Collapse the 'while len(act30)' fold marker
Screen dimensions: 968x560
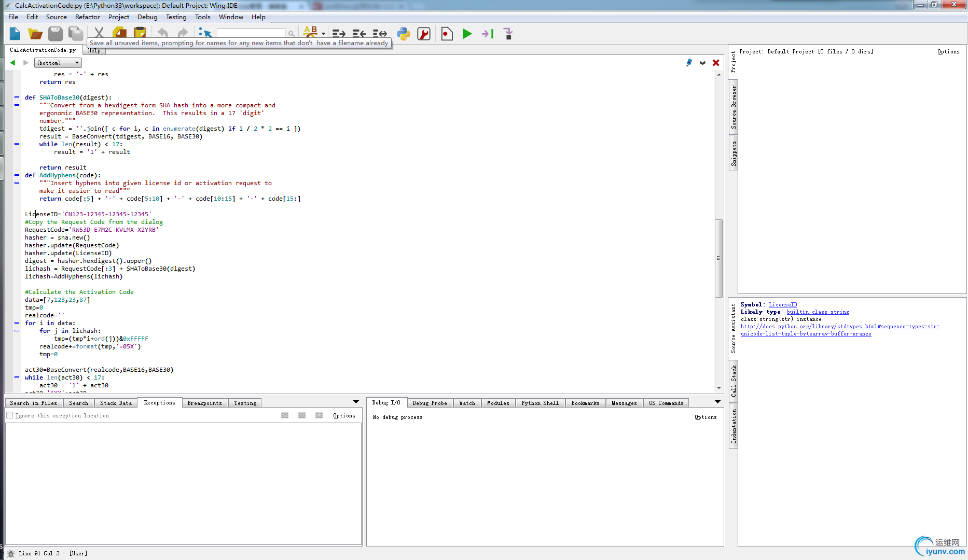pyautogui.click(x=17, y=377)
